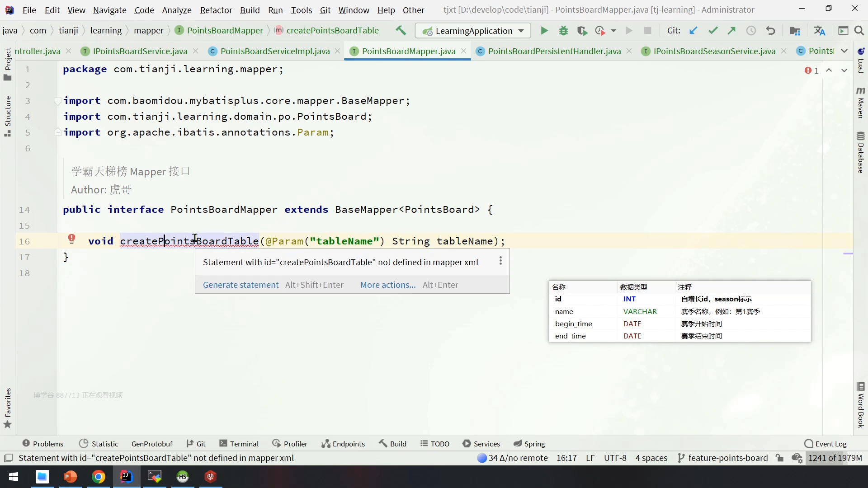
Task: Click the green Run button
Action: click(544, 31)
